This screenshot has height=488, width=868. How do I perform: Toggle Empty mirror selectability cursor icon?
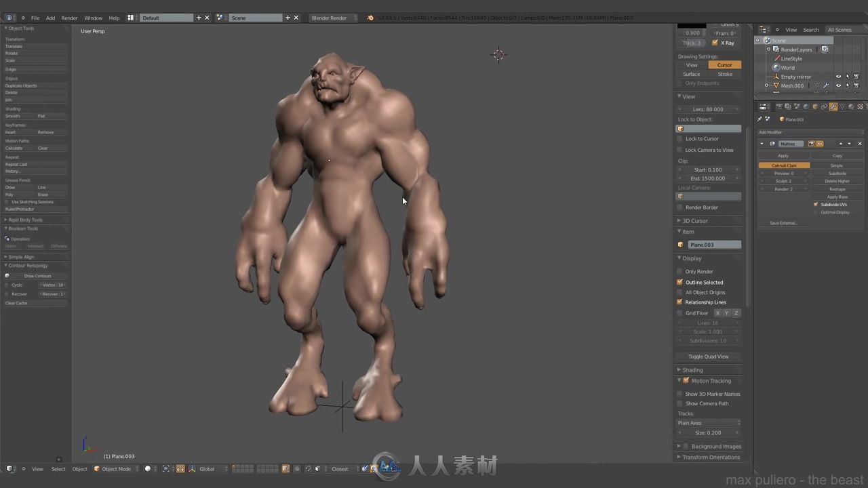click(848, 77)
